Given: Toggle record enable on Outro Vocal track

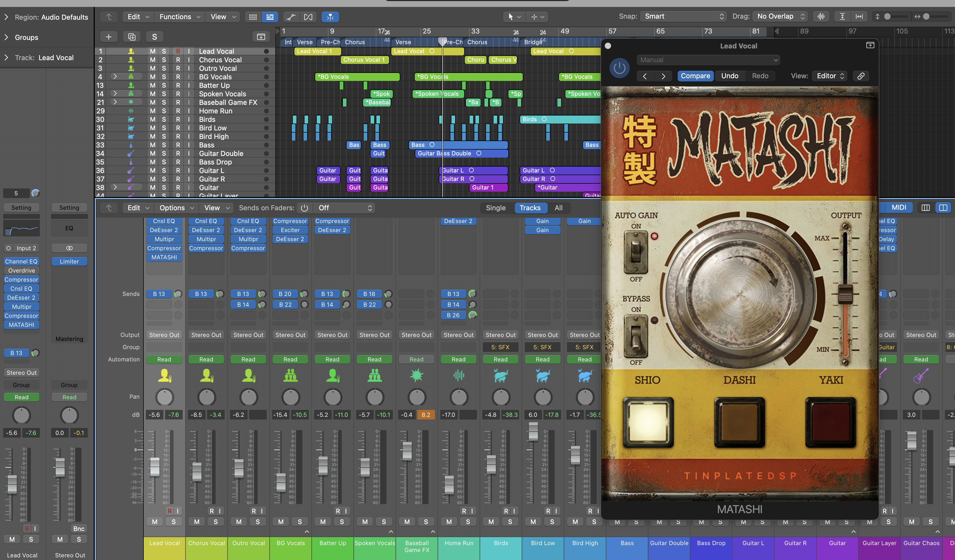Looking at the screenshot, I should coord(178,68).
